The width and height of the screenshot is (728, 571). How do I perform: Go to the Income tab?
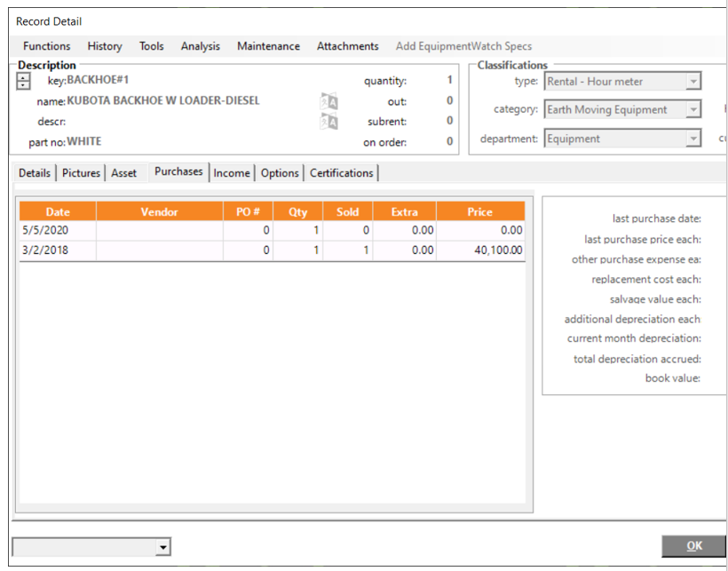(232, 173)
